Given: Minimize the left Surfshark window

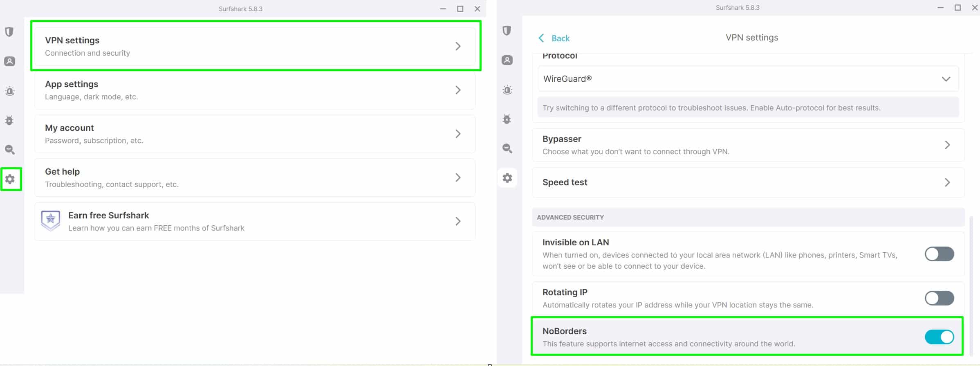Looking at the screenshot, I should pos(442,9).
